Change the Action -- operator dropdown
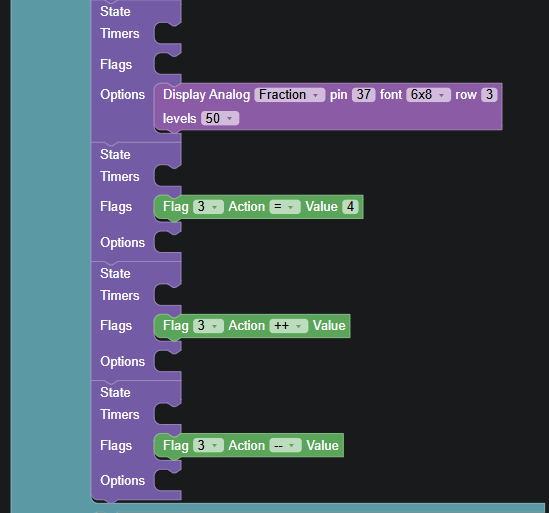Viewport: 549px width, 513px height. tap(285, 446)
